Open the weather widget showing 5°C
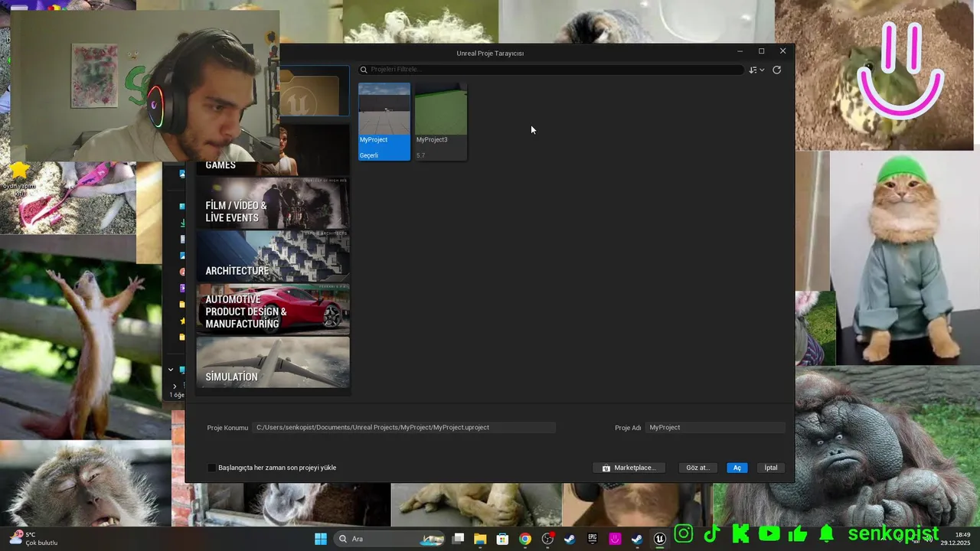This screenshot has height=551, width=980. tap(34, 539)
